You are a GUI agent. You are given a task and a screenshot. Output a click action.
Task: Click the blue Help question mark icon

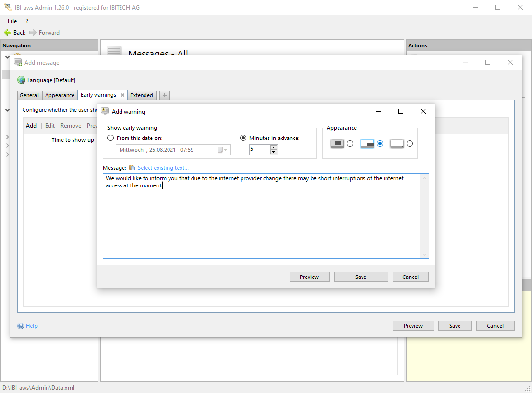pyautogui.click(x=21, y=326)
